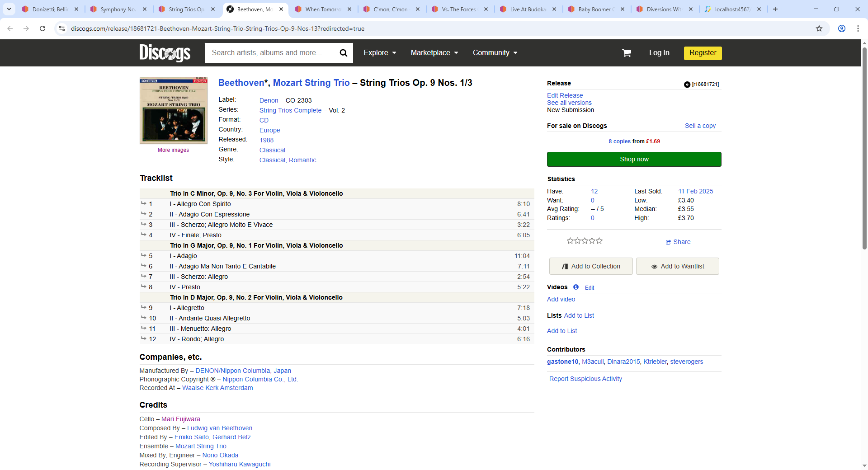868x470 pixels.
Task: Expand the Community menu
Action: (495, 53)
